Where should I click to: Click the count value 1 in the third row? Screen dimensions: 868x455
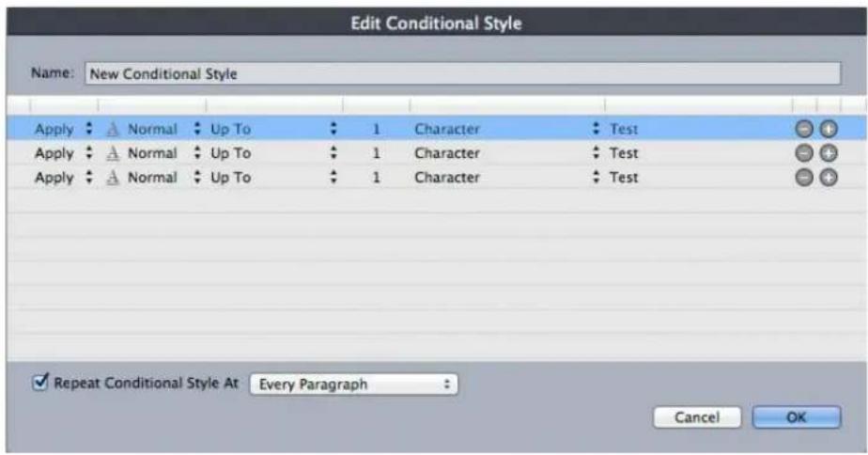pos(376,178)
